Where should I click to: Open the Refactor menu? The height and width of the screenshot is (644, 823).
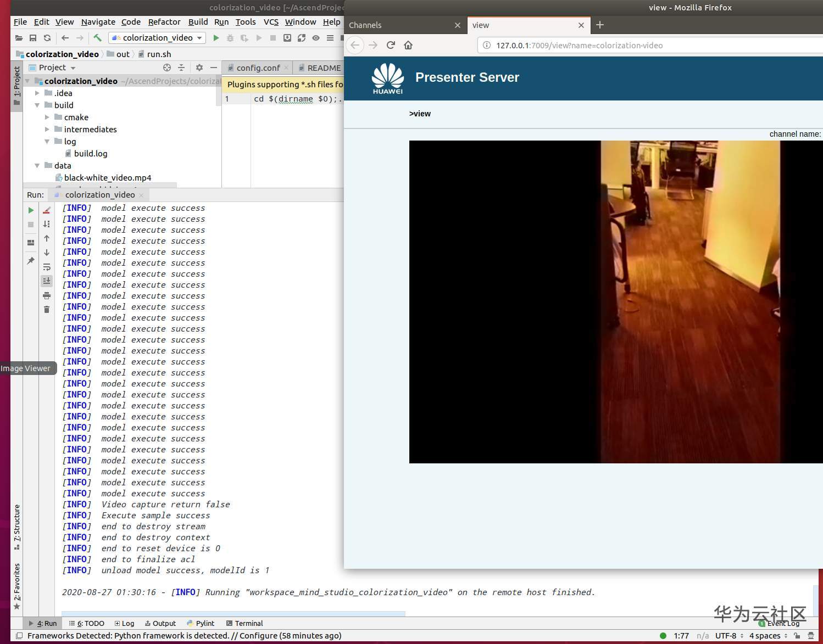[164, 22]
